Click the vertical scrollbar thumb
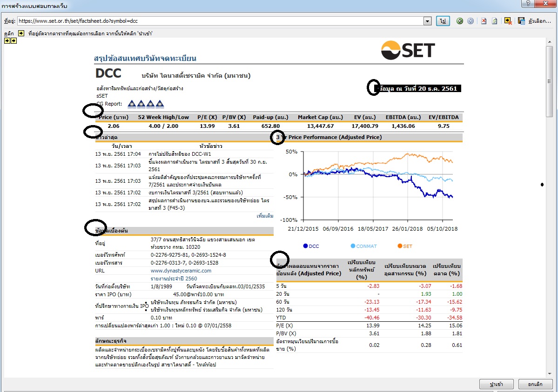Viewport: 558px width, 392px height. pyautogui.click(x=550, y=81)
